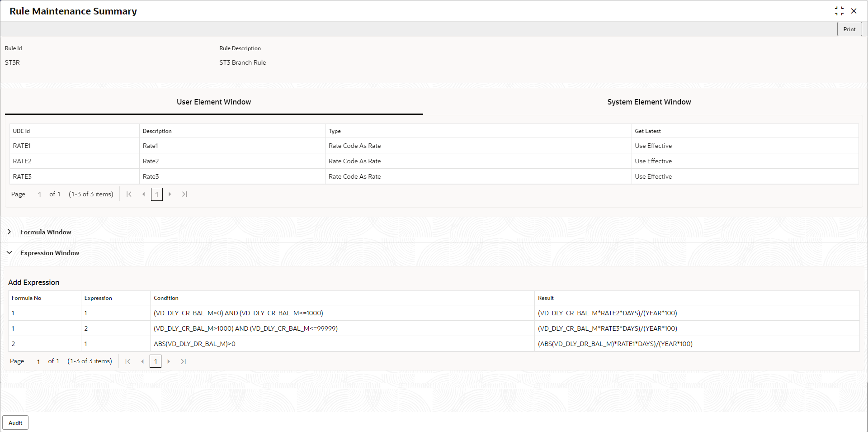
Task: Go to previous page of UDE table
Action: (x=143, y=194)
